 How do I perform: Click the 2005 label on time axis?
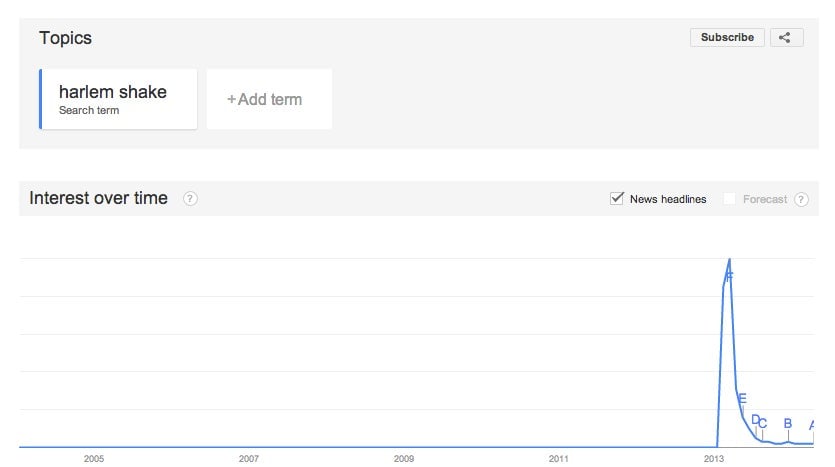click(x=94, y=458)
